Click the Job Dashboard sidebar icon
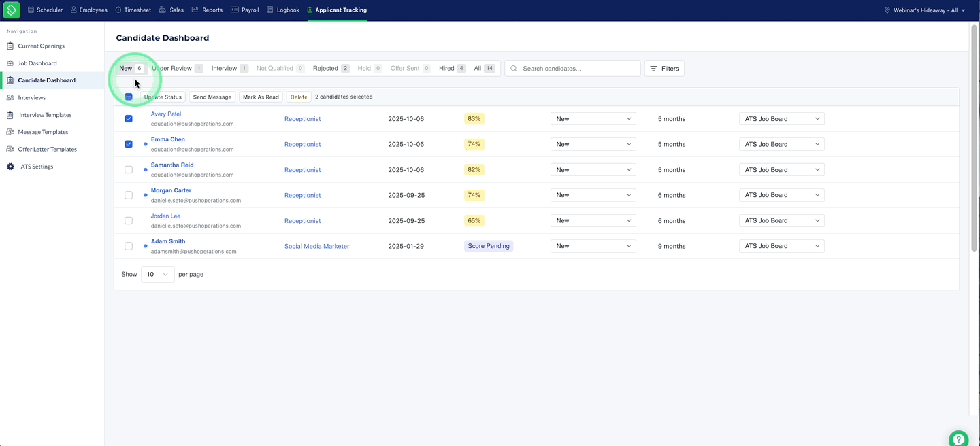The width and height of the screenshot is (980, 446). click(10, 63)
